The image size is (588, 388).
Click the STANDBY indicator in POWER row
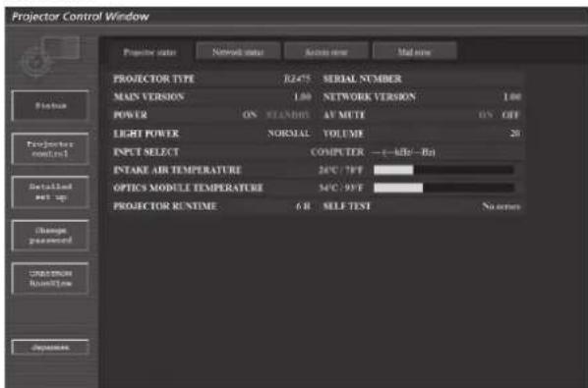coord(288,115)
